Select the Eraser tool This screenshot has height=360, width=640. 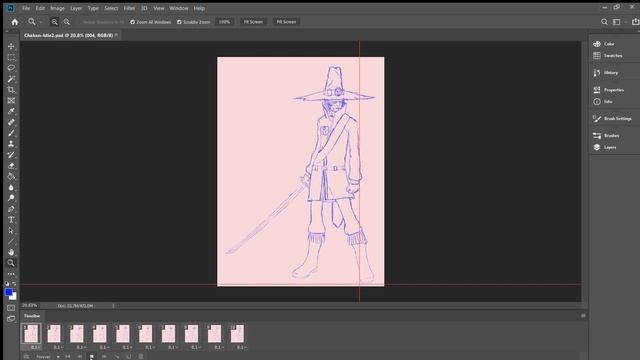point(11,166)
